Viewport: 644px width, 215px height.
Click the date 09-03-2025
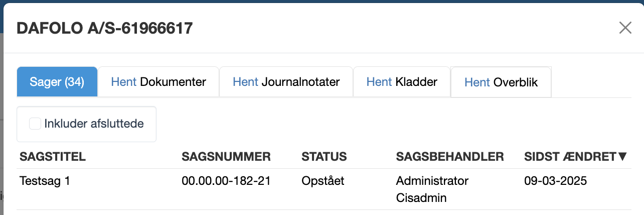[x=555, y=181]
